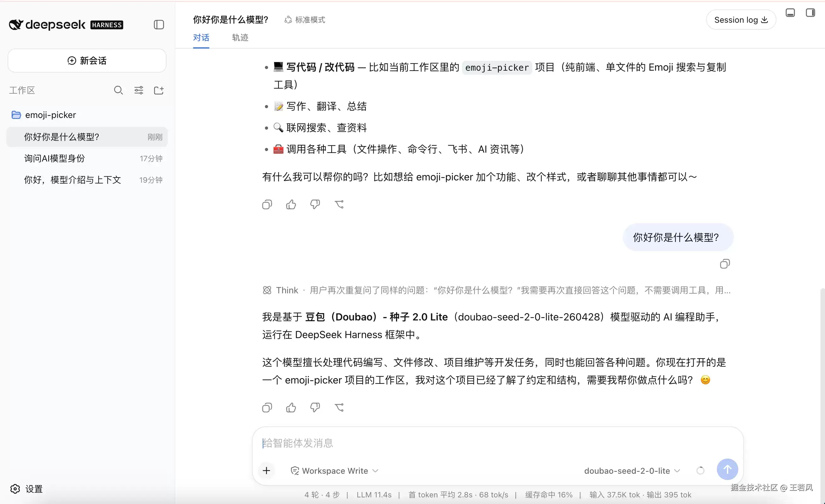Like the first assistant reply about emoji-picker
825x504 pixels.
(291, 204)
